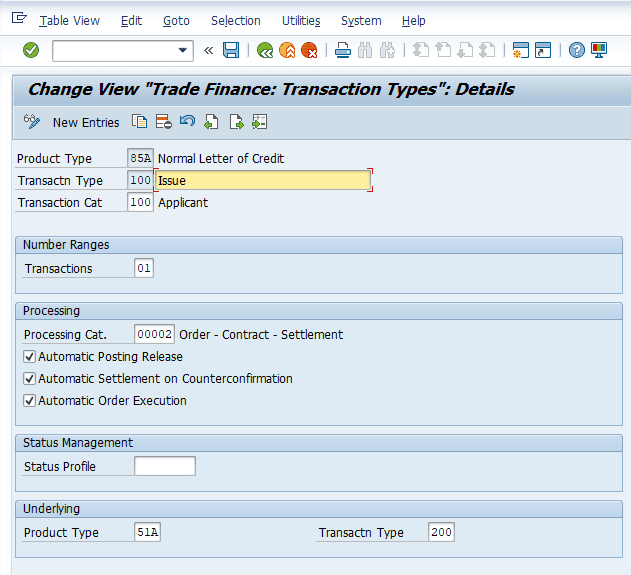Click the Delete entry icon
The image size is (631, 575).
tap(163, 122)
